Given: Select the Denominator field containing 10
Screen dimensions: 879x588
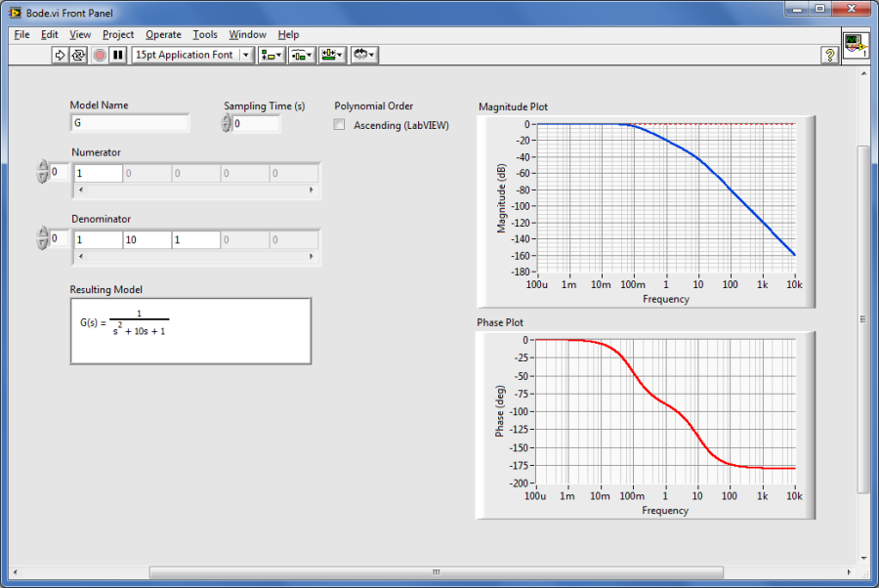Looking at the screenshot, I should tap(146, 239).
